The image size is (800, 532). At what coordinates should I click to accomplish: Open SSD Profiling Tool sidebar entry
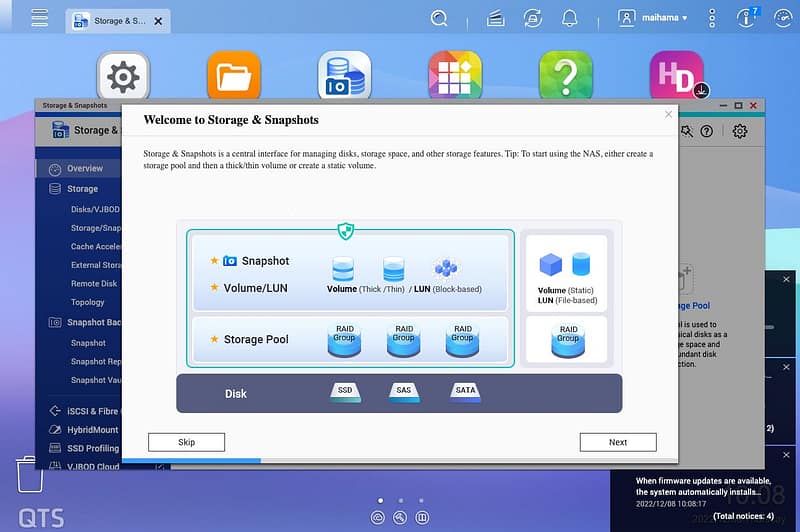pos(84,448)
